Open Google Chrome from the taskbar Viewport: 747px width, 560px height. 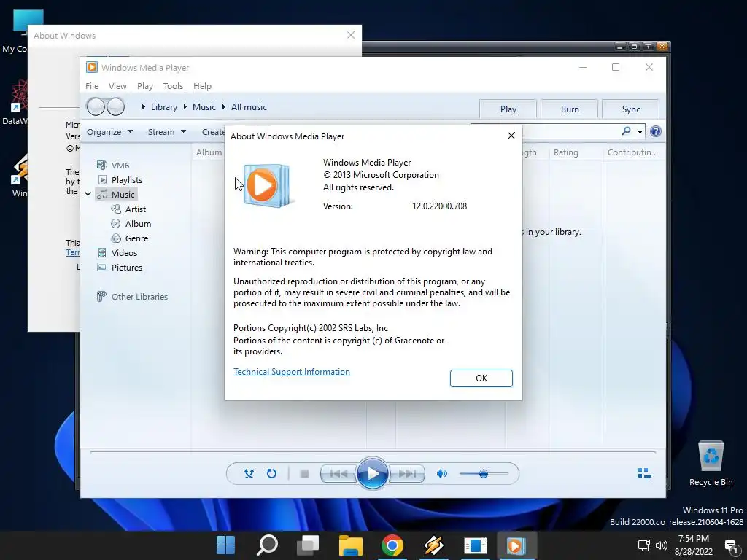[x=392, y=545]
